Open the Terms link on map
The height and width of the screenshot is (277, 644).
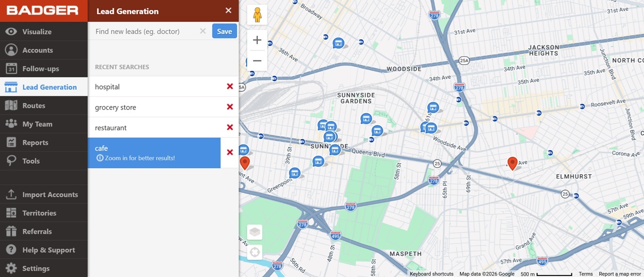pyautogui.click(x=586, y=274)
